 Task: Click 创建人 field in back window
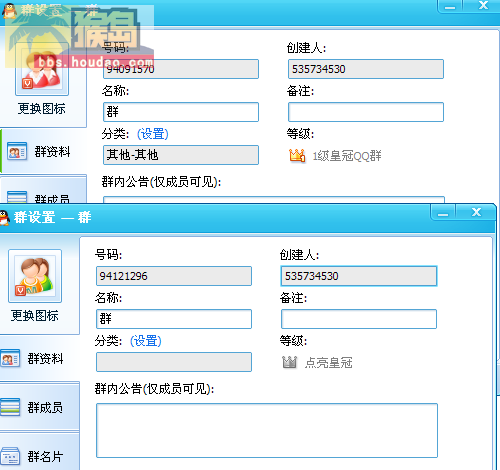coord(366,69)
